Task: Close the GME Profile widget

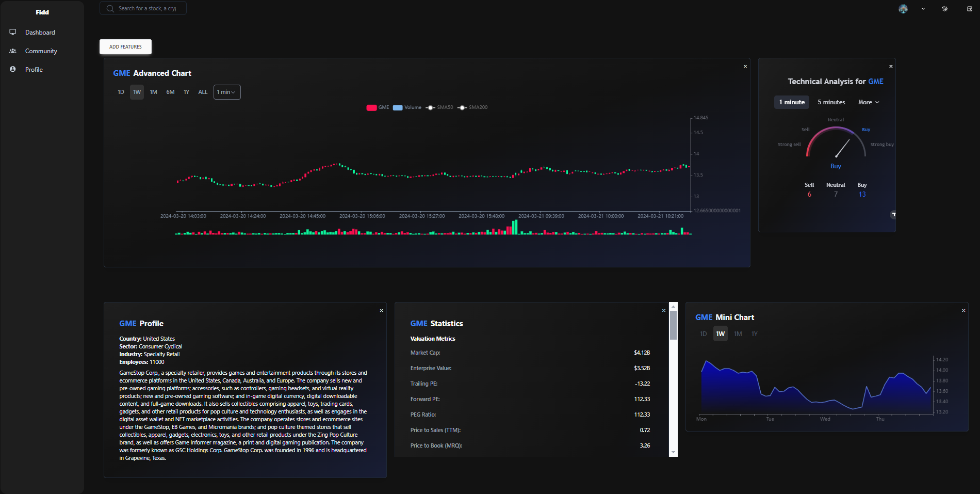Action: point(382,311)
